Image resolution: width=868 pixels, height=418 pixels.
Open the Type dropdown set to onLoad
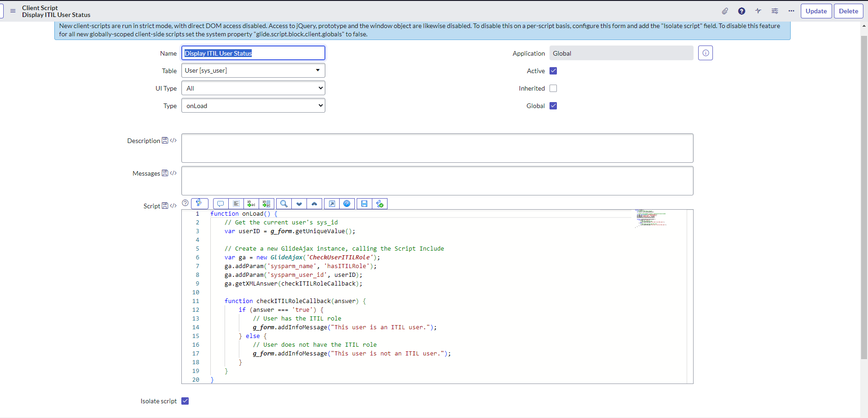pyautogui.click(x=253, y=106)
